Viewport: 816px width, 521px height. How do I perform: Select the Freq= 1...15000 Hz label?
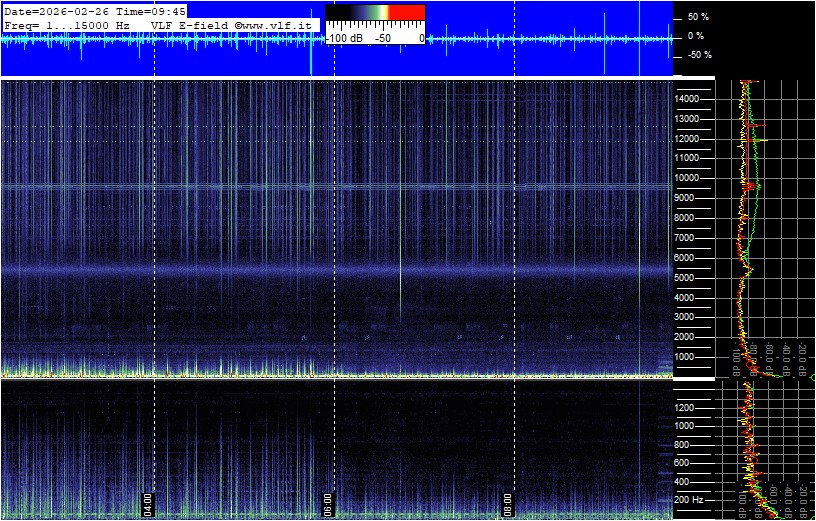coord(67,24)
